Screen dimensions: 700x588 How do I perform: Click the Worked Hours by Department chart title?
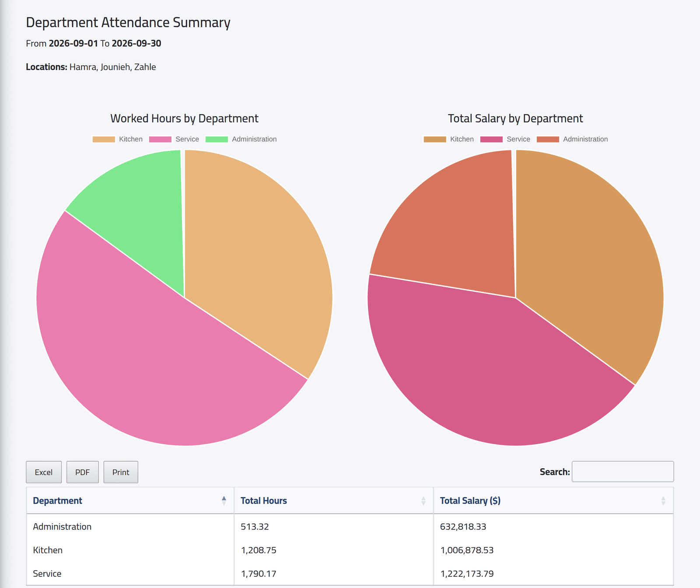[x=184, y=118]
